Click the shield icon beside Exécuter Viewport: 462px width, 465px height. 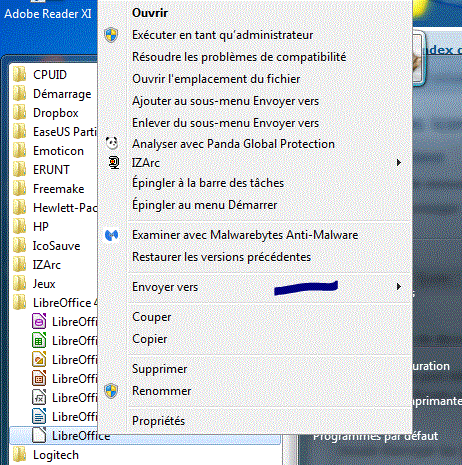tap(111, 35)
